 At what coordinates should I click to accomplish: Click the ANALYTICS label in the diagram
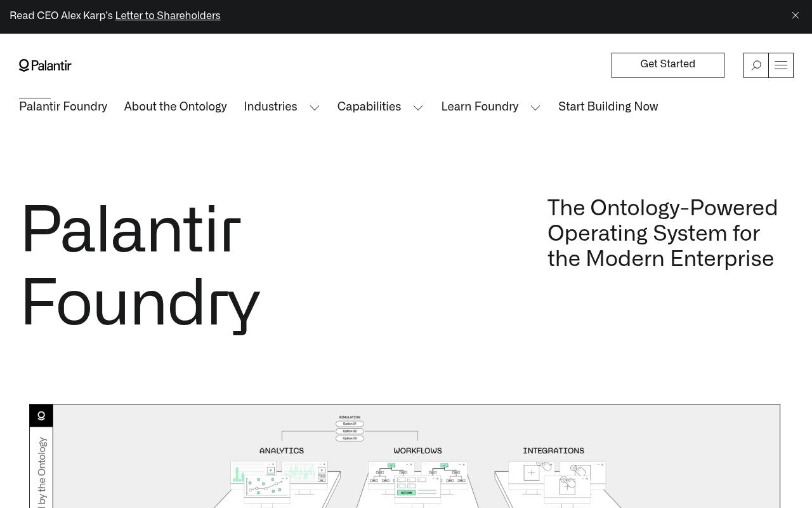coord(282,451)
